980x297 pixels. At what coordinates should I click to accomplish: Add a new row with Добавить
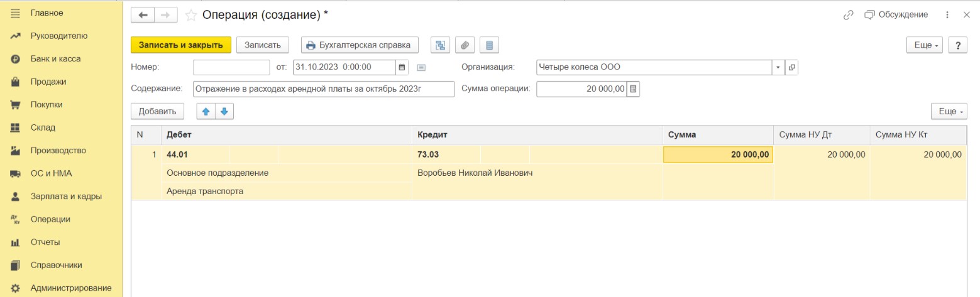[x=157, y=111]
